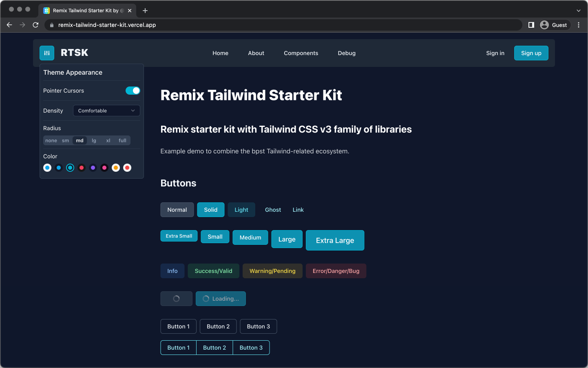Click the RTSK logo text
The height and width of the screenshot is (368, 588).
point(74,53)
